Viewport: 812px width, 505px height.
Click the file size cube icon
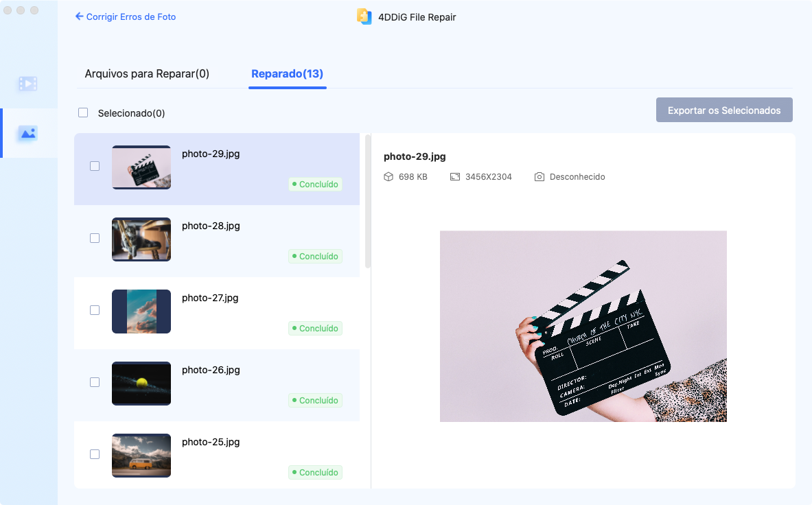(x=388, y=177)
